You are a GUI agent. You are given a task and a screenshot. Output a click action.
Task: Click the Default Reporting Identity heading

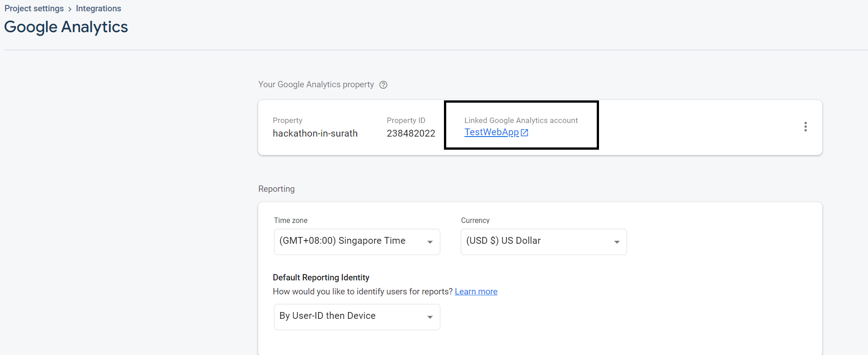click(321, 277)
